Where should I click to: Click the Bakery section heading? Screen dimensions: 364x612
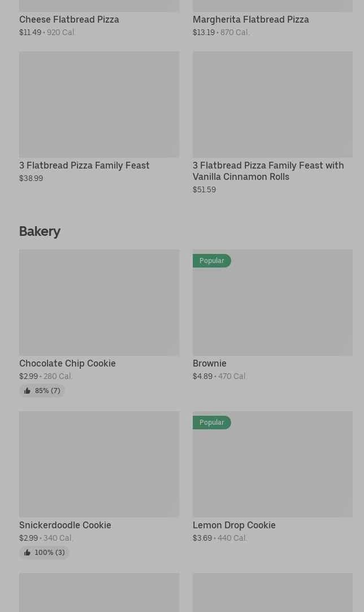click(40, 231)
